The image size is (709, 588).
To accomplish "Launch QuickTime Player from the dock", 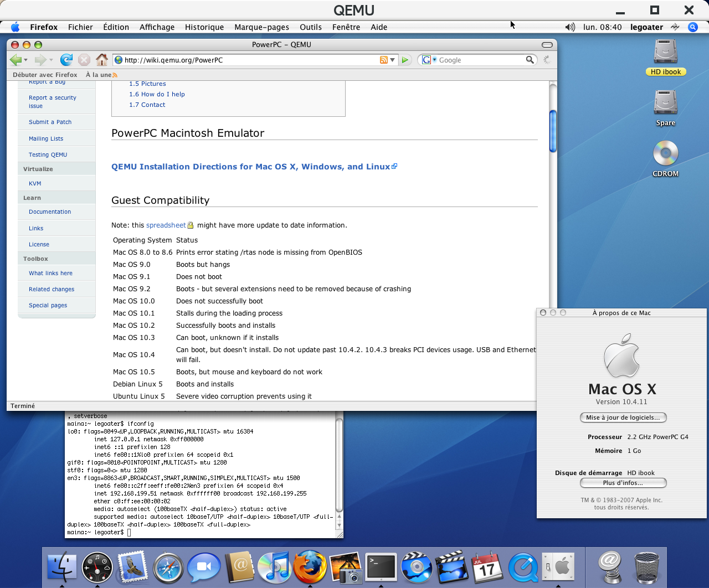I will 523,568.
